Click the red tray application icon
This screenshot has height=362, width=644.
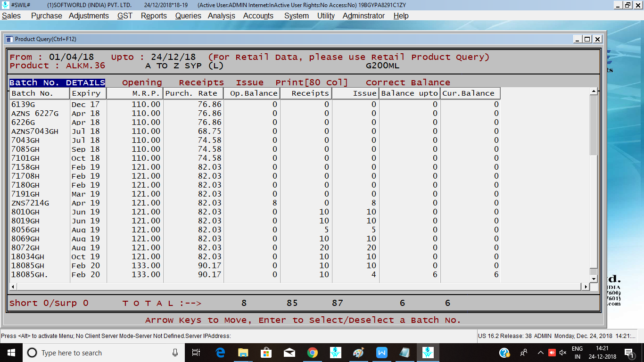[x=552, y=353]
